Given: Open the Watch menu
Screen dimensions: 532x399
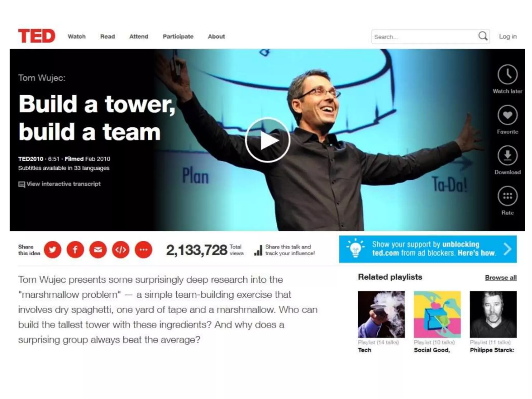Looking at the screenshot, I should point(77,37).
